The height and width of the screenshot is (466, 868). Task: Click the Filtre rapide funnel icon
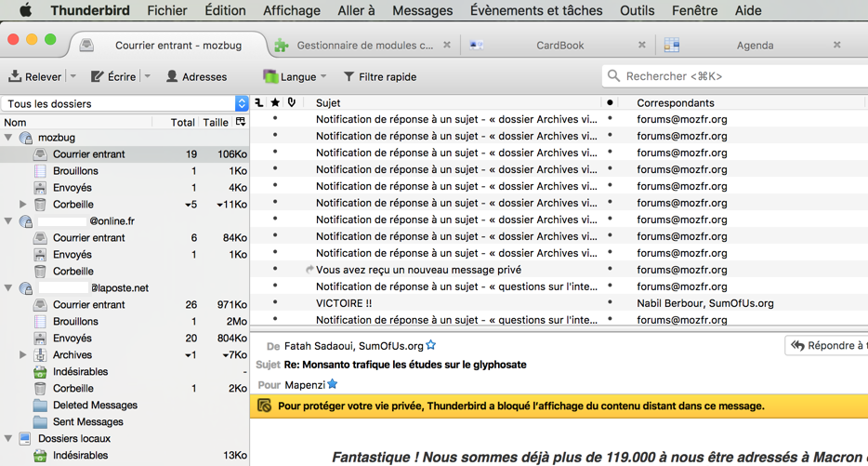click(349, 76)
